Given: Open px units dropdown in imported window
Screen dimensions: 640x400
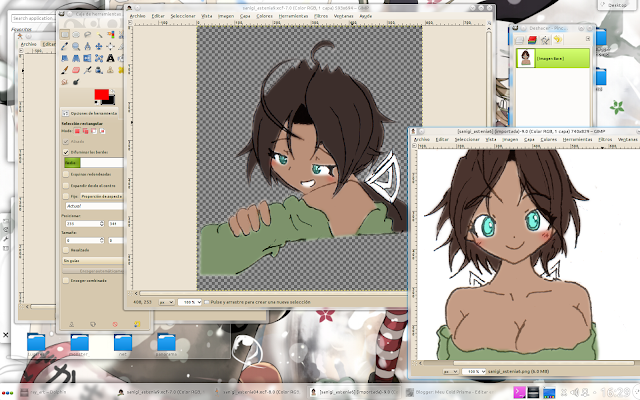Looking at the screenshot, I should (x=451, y=372).
